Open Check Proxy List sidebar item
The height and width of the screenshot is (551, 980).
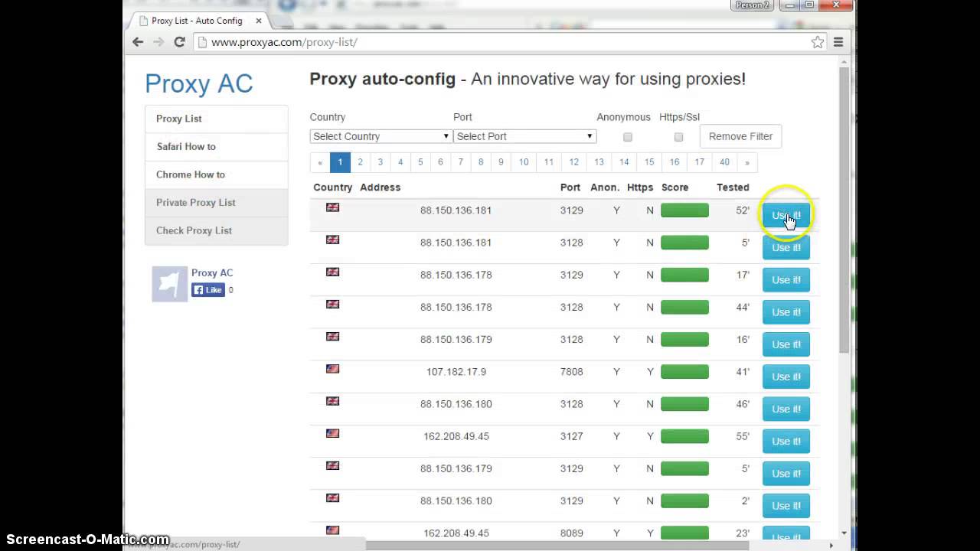pyautogui.click(x=217, y=230)
